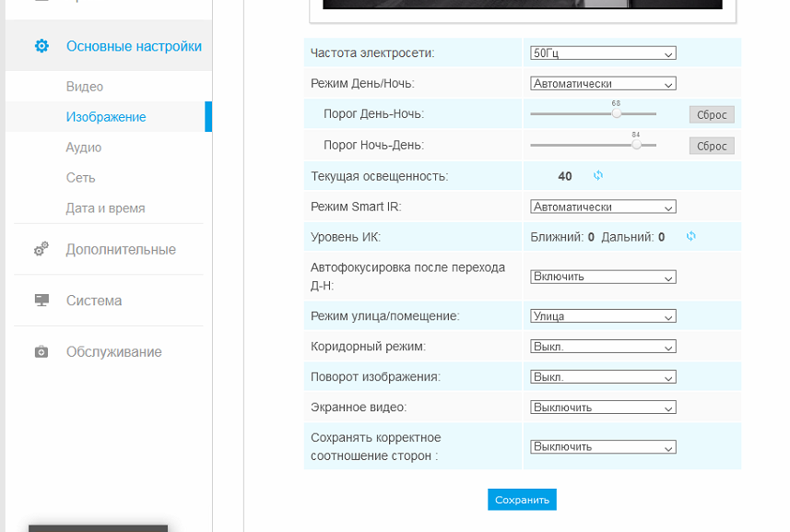Open the Обслуживание section
The image size is (790, 532).
(114, 351)
